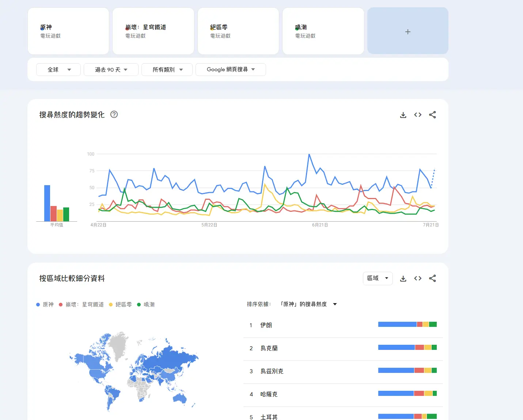This screenshot has width=523, height=420.
Task: Share the 搜尋熱度的趨勢變化 chart
Action: point(432,115)
